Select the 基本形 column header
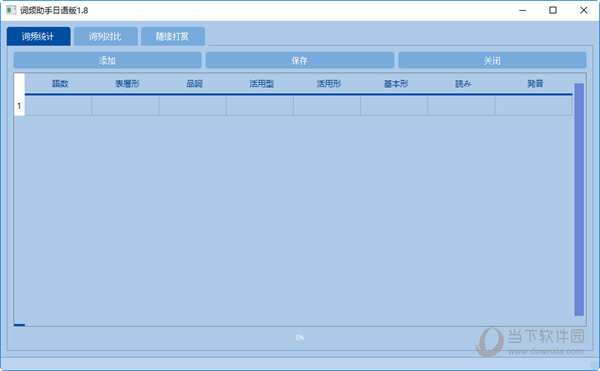The height and width of the screenshot is (371, 600). 394,83
